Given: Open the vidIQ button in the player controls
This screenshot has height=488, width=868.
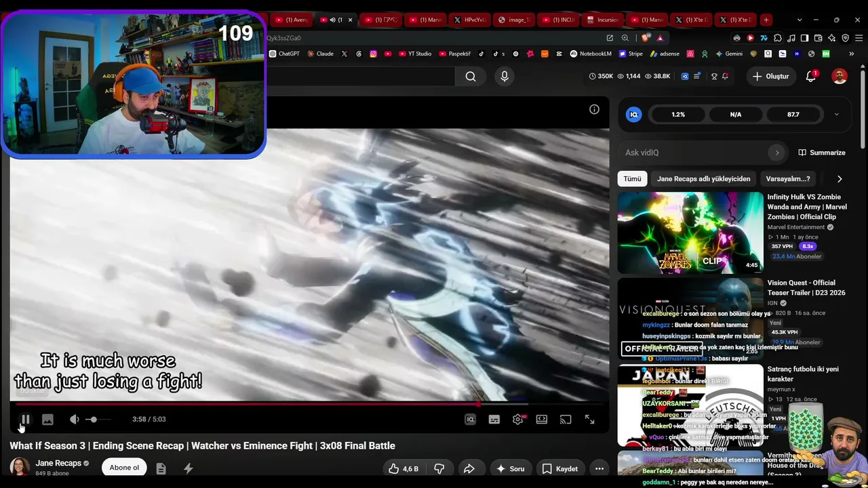Looking at the screenshot, I should tap(470, 420).
